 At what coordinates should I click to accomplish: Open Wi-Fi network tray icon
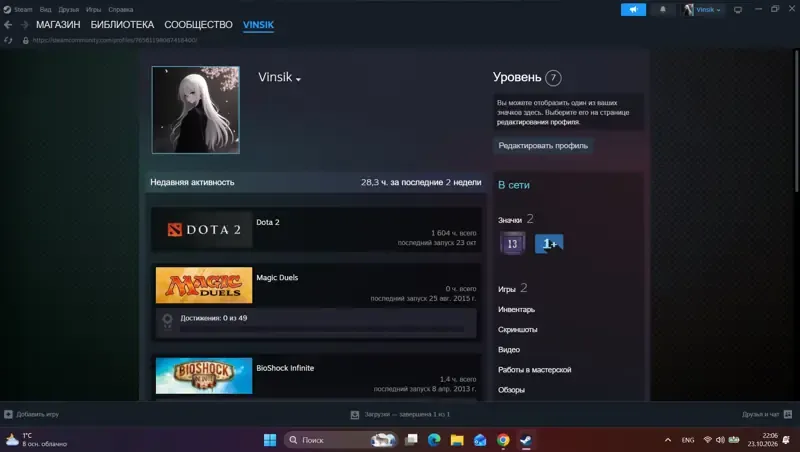tap(708, 440)
